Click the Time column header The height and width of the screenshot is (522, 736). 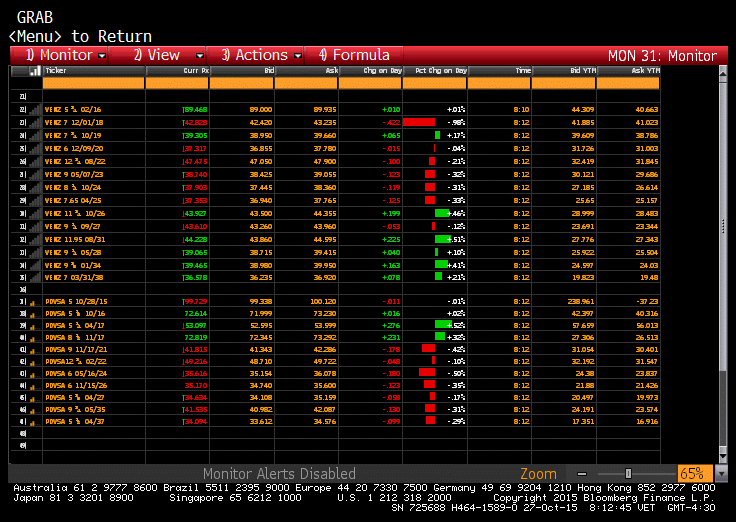[500, 71]
